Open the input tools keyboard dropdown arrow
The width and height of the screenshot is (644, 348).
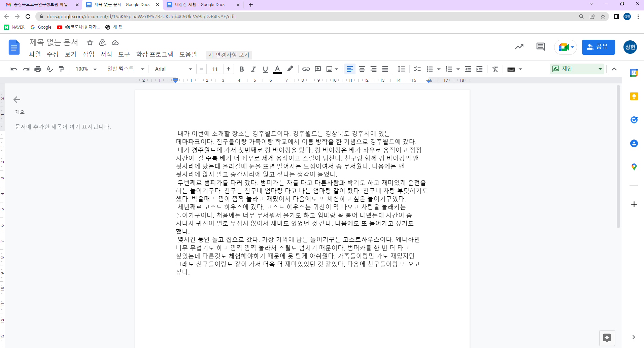[520, 69]
